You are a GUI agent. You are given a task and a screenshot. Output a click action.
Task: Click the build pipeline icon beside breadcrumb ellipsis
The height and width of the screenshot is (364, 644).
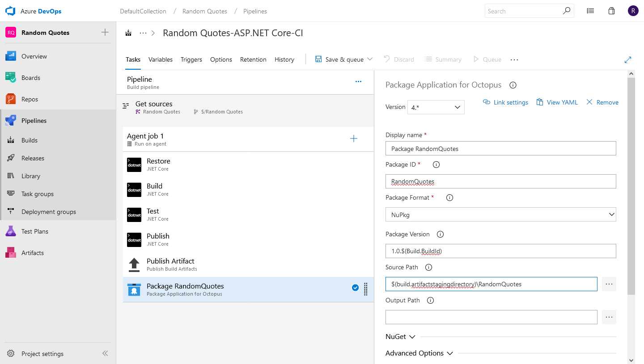(129, 33)
